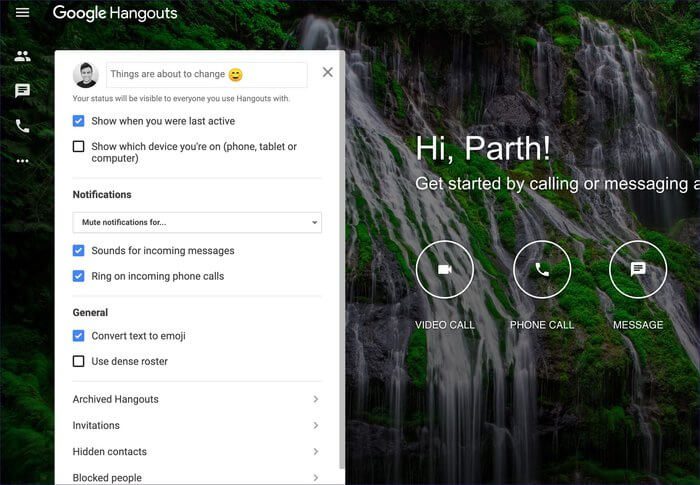This screenshot has width=700, height=485.
Task: Open the Conversations chat icon in sidebar
Action: [22, 91]
